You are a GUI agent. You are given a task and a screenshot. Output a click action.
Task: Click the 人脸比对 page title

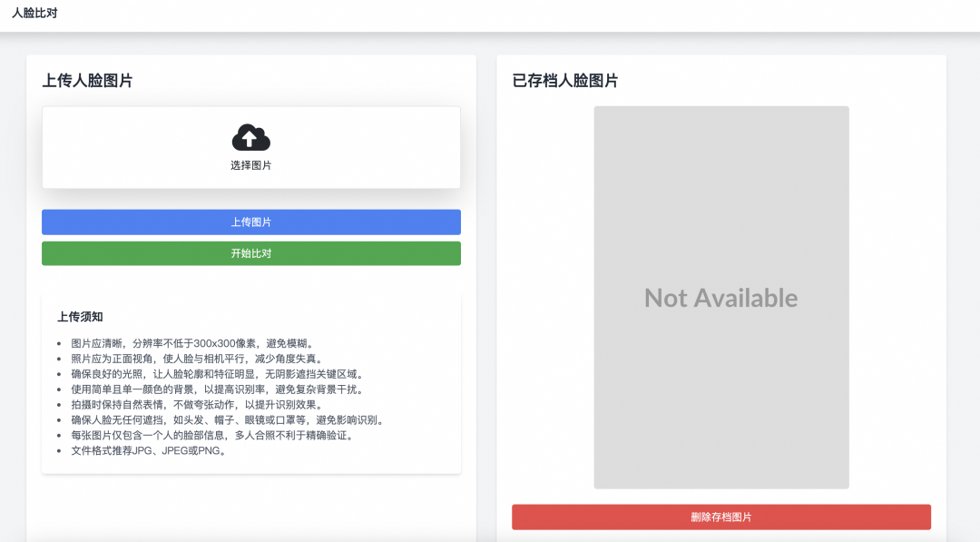[34, 13]
